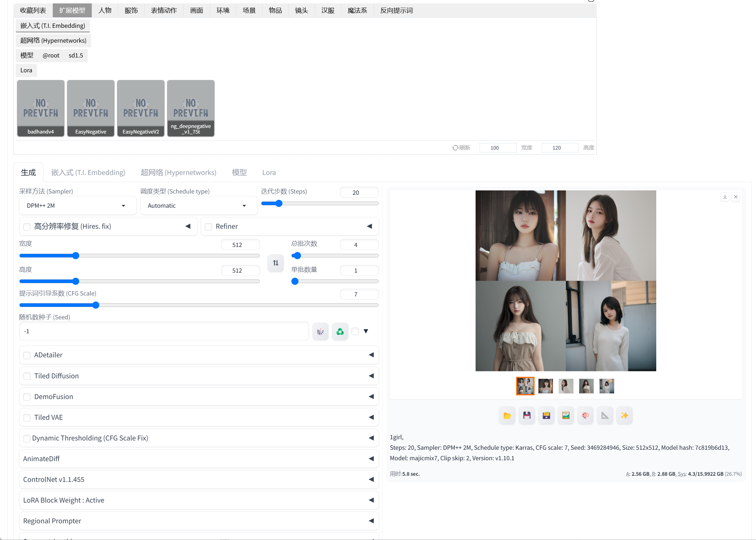
Task: Click the Steps value field showing 20
Action: click(359, 193)
